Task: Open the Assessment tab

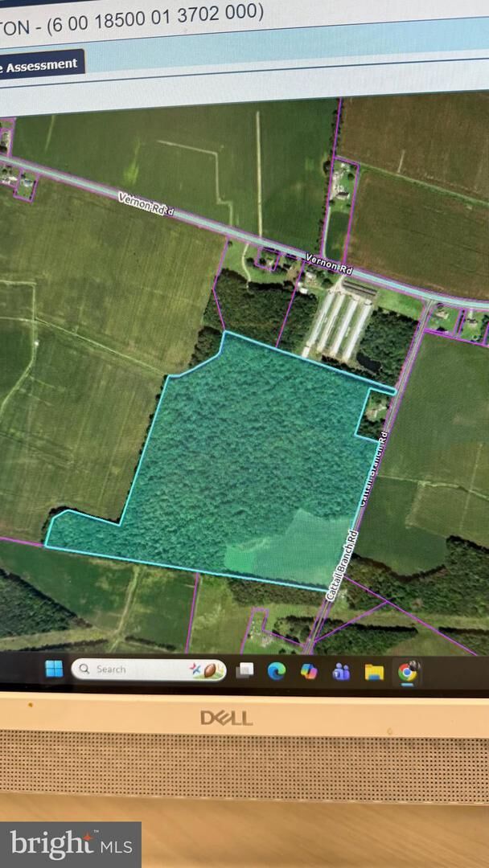Action: pos(40,65)
